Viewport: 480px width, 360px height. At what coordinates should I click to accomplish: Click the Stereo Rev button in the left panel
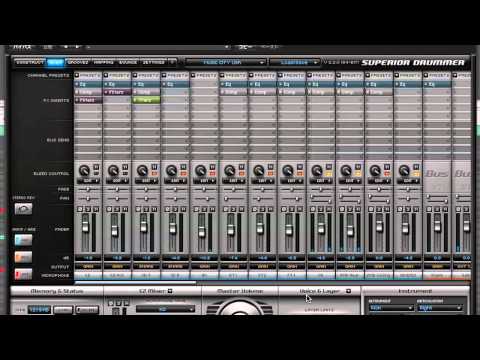coord(23,209)
